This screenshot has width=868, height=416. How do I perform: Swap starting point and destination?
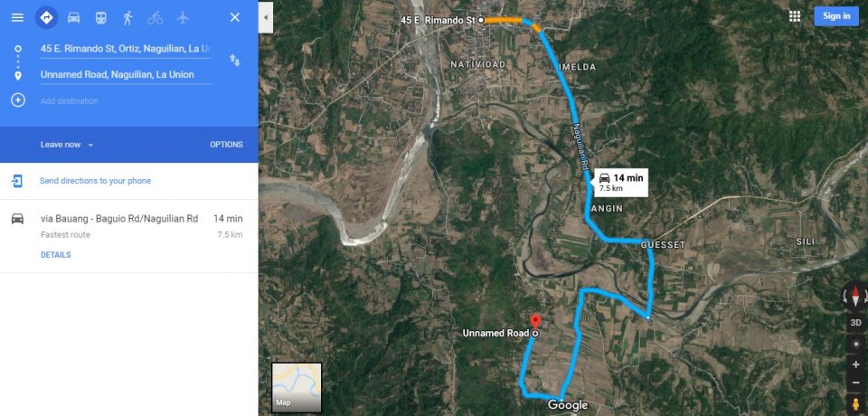pos(235,61)
